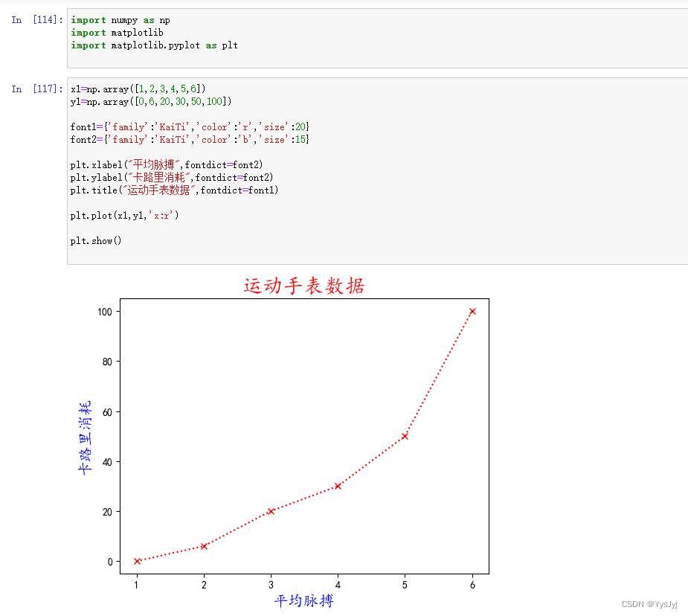Click the In [114] cell prompt

pos(37,20)
